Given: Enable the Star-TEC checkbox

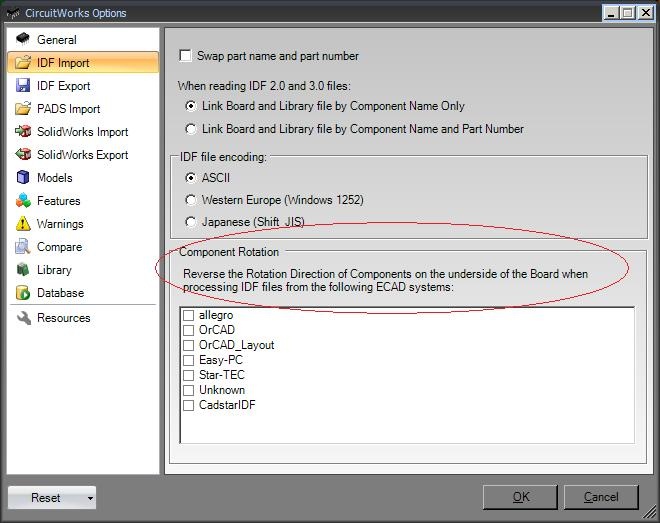Looking at the screenshot, I should click(x=188, y=375).
